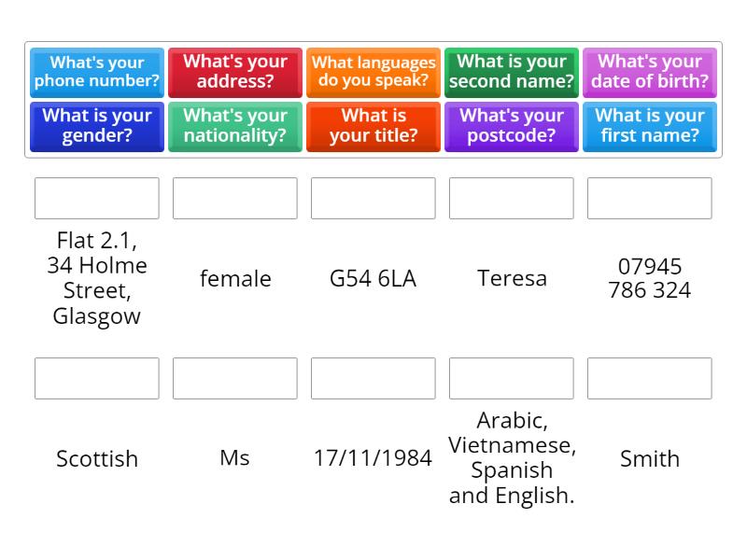Click the empty box above "Ms"

click(x=235, y=378)
